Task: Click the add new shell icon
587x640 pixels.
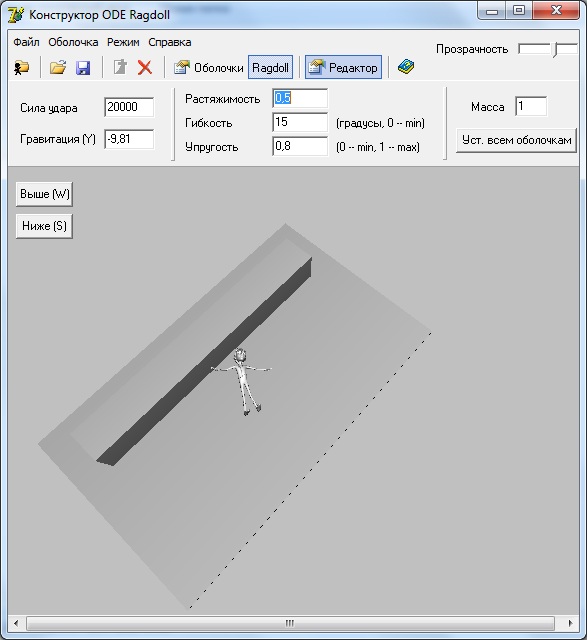Action: (x=120, y=67)
